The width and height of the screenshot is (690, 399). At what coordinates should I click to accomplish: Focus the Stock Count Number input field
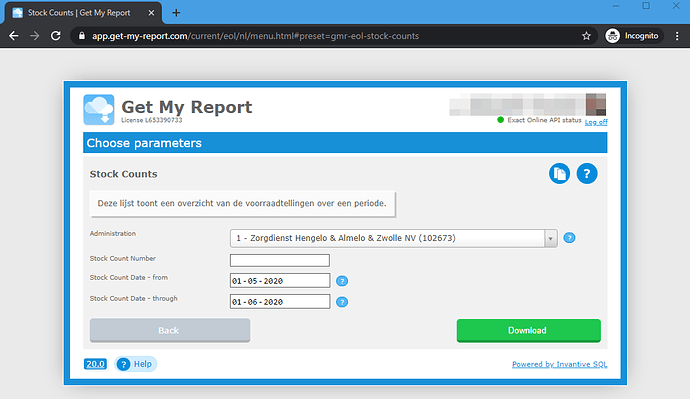coord(280,260)
